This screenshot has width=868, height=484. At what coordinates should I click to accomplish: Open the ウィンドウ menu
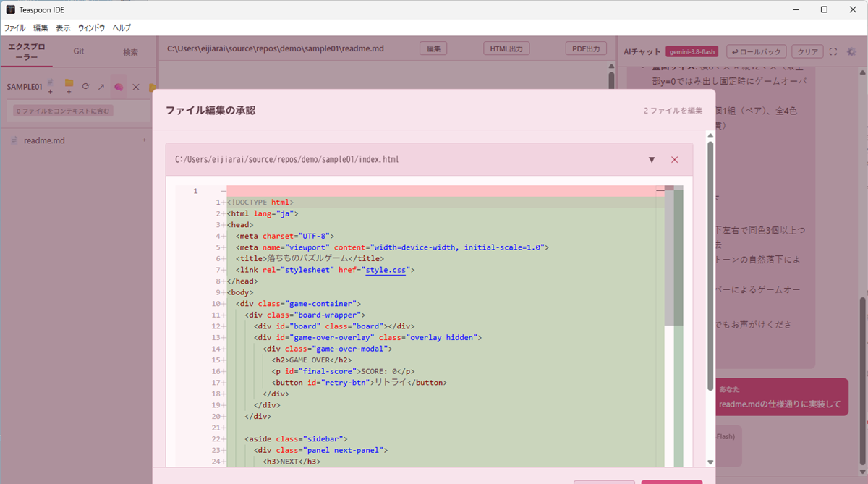coord(91,27)
